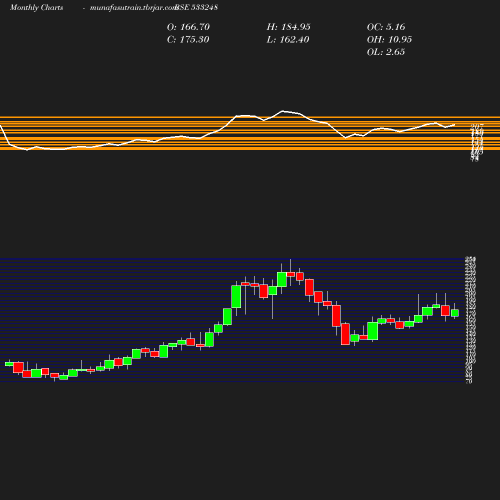Screen dimensions: 500x500
Task: Select the close price 'C: 175.30'
Action: 188,40
